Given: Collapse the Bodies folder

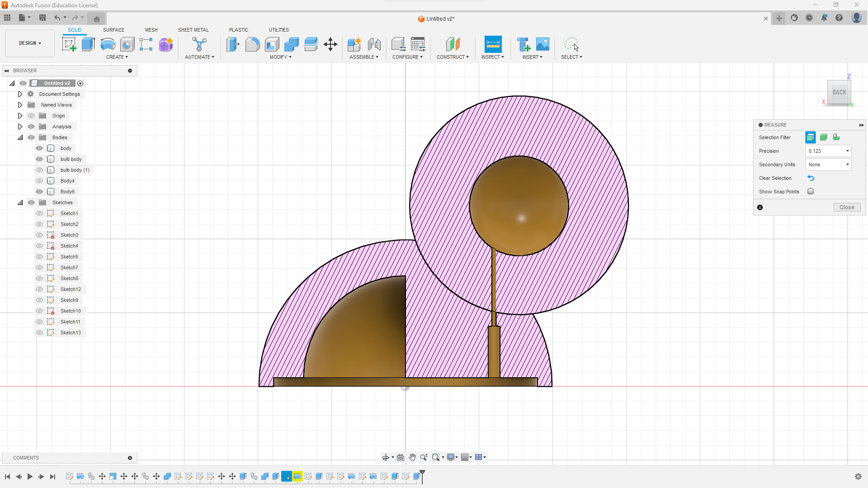Looking at the screenshot, I should 20,137.
